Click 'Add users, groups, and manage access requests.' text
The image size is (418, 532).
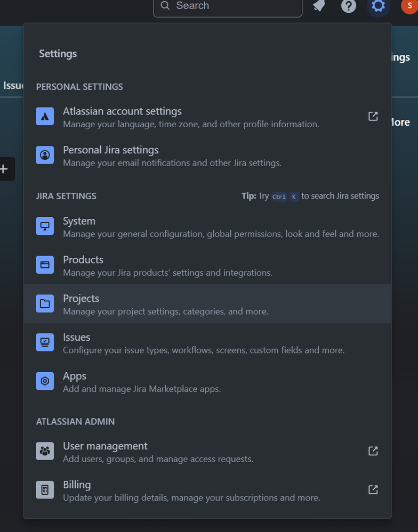158,459
